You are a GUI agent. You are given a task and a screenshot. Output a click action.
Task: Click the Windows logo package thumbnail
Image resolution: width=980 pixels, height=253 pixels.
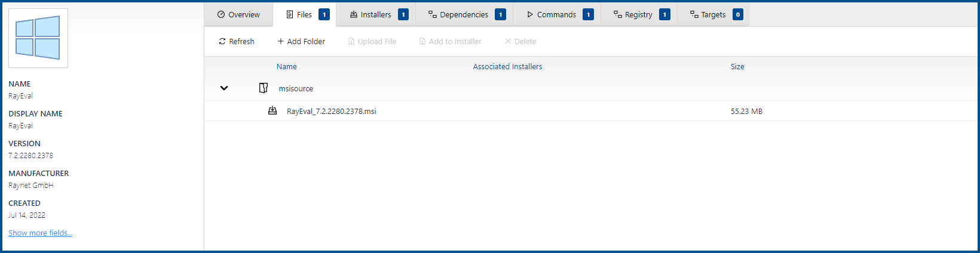coord(38,38)
